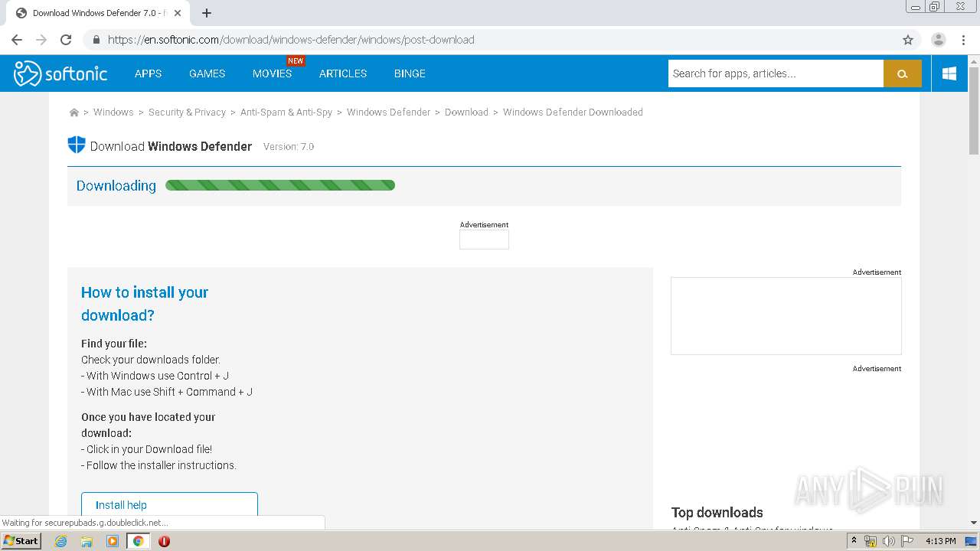The image size is (980, 551).
Task: Click the Show desktop button on the taskbar
Action: [971, 541]
